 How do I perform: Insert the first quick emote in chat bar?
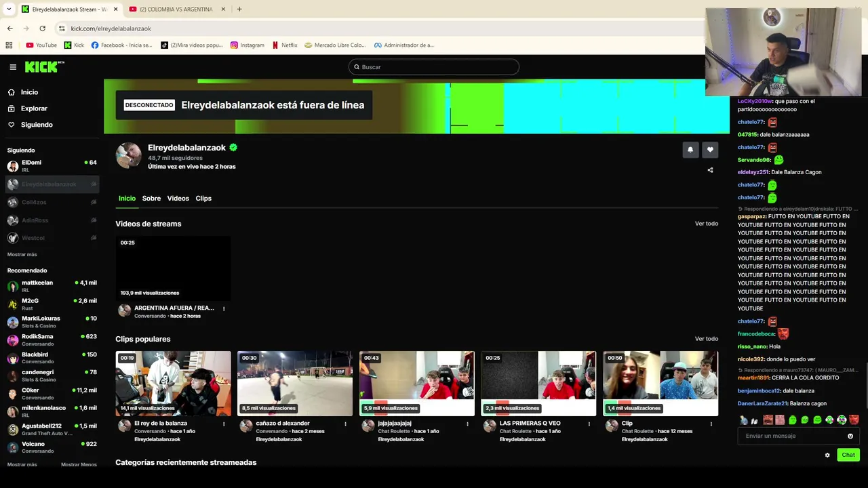click(x=743, y=420)
